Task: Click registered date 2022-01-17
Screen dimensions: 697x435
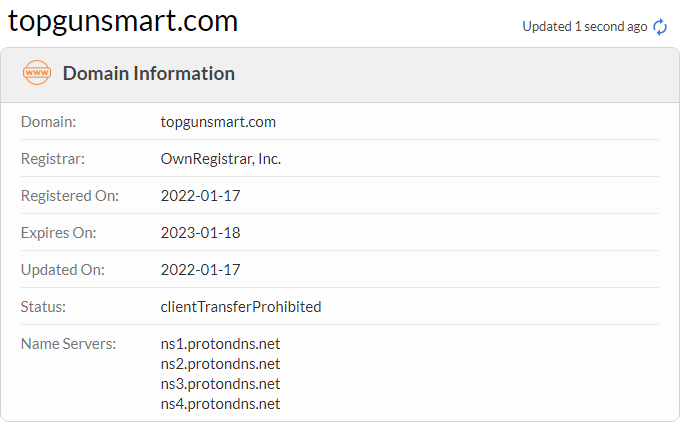Action: pyautogui.click(x=200, y=196)
